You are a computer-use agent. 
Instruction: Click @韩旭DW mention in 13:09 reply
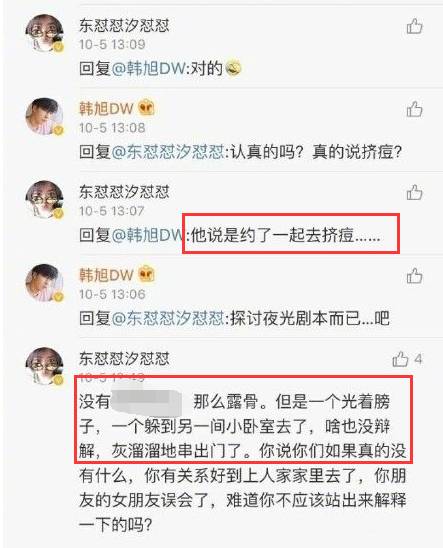click(148, 68)
